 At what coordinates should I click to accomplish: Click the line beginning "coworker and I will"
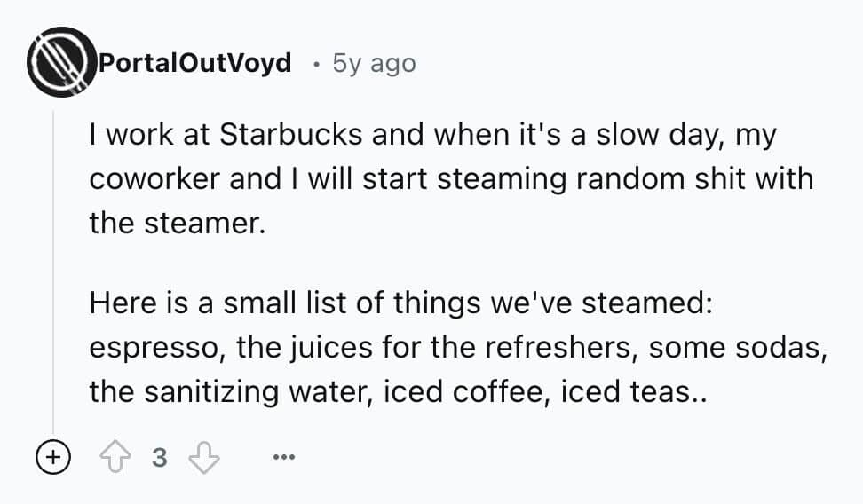[450, 178]
